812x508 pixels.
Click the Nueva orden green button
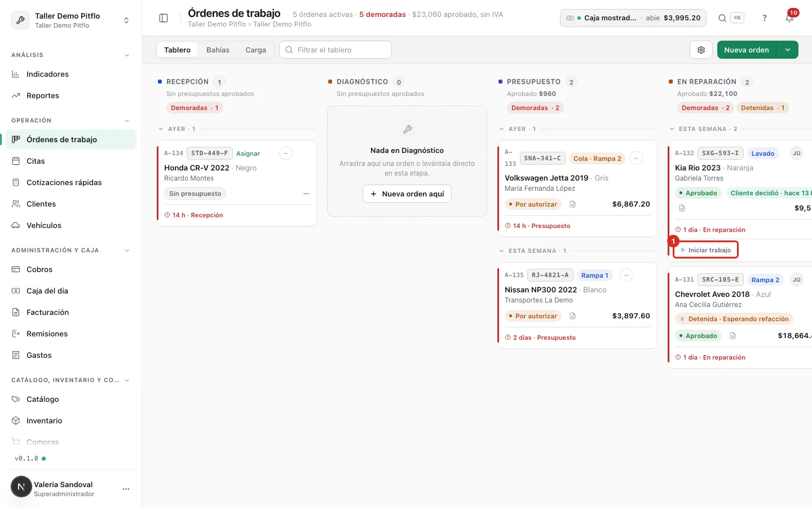[x=747, y=50]
